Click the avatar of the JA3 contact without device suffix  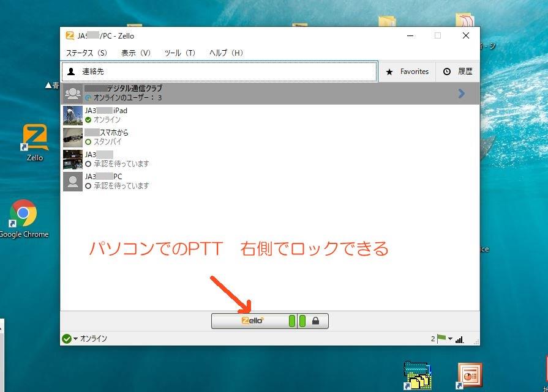[x=73, y=160]
